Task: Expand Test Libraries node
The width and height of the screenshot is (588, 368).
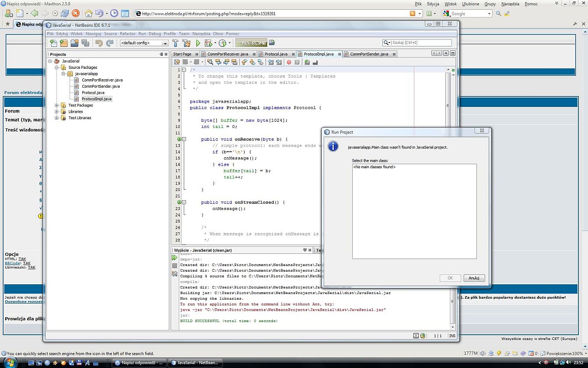Action: pos(56,118)
